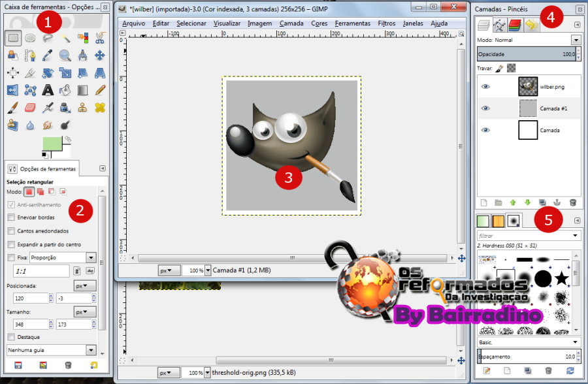
Task: Select the Smudge tool
Action: pyautogui.click(x=48, y=125)
